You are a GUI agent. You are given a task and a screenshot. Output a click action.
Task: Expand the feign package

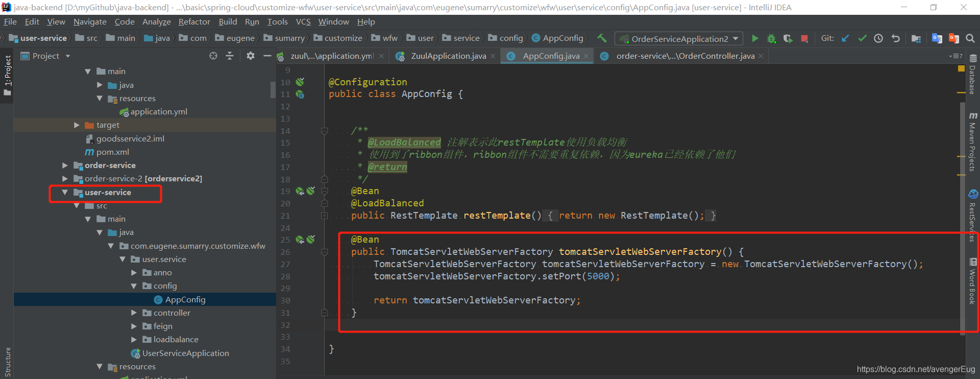point(134,326)
